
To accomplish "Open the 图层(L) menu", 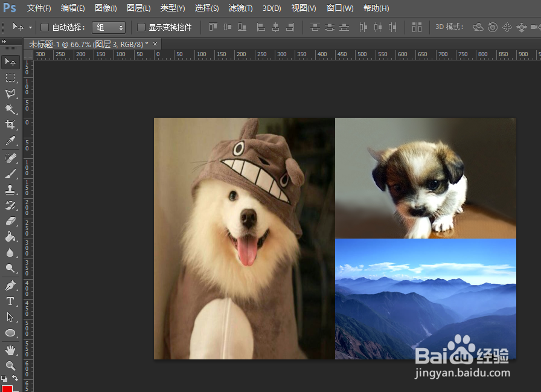I will (138, 8).
